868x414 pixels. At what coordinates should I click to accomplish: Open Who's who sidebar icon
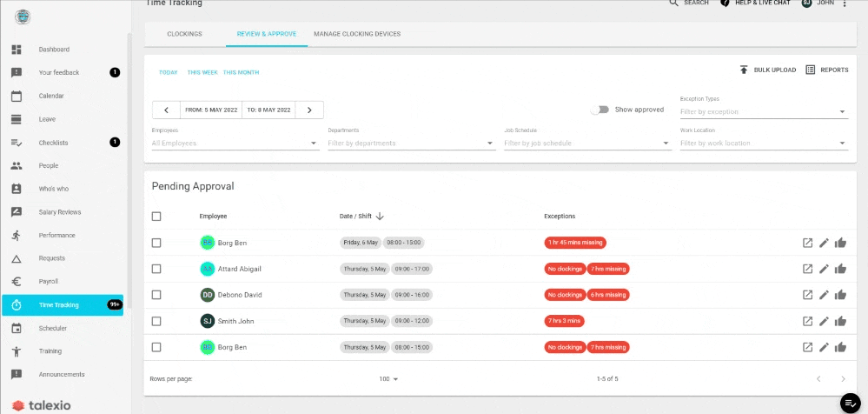[16, 189]
